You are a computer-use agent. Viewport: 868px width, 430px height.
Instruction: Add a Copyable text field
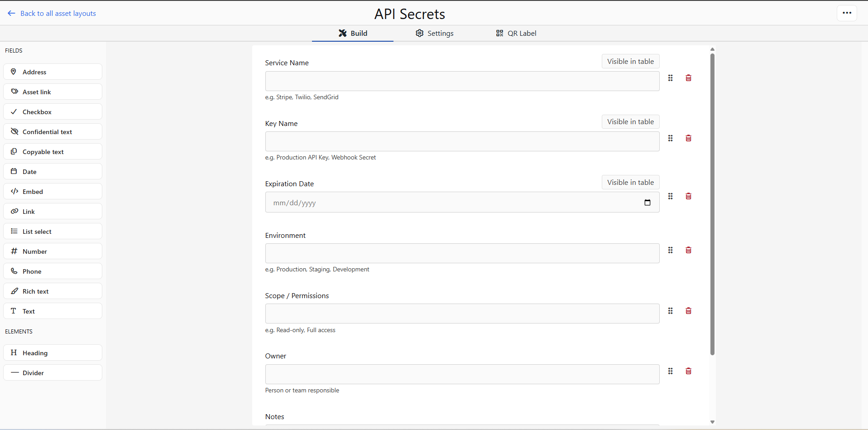[53, 151]
